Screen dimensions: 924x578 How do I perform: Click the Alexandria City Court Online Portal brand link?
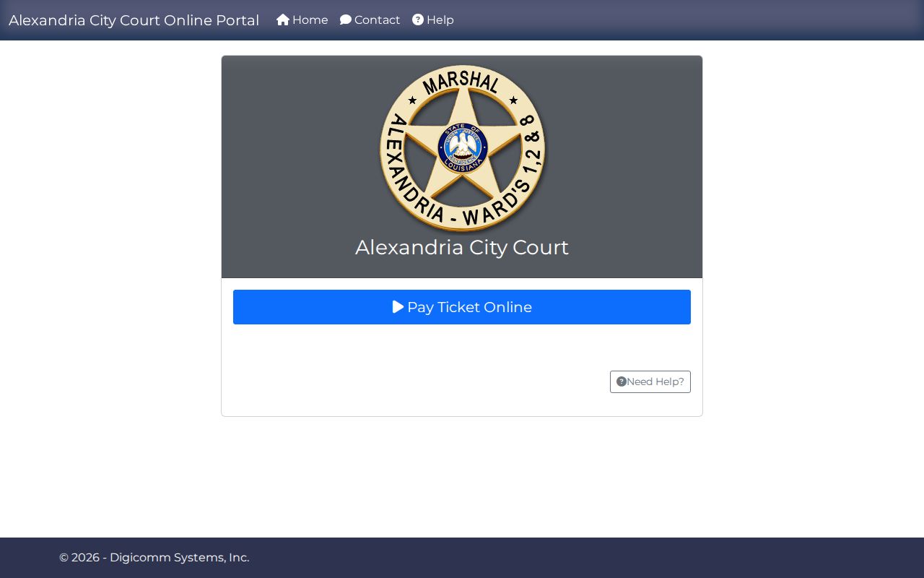134,20
